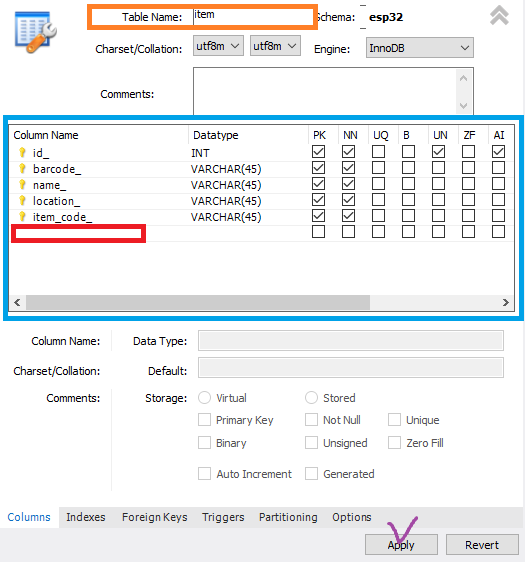Click left arrow of horizontal scrollbar

pyautogui.click(x=17, y=302)
